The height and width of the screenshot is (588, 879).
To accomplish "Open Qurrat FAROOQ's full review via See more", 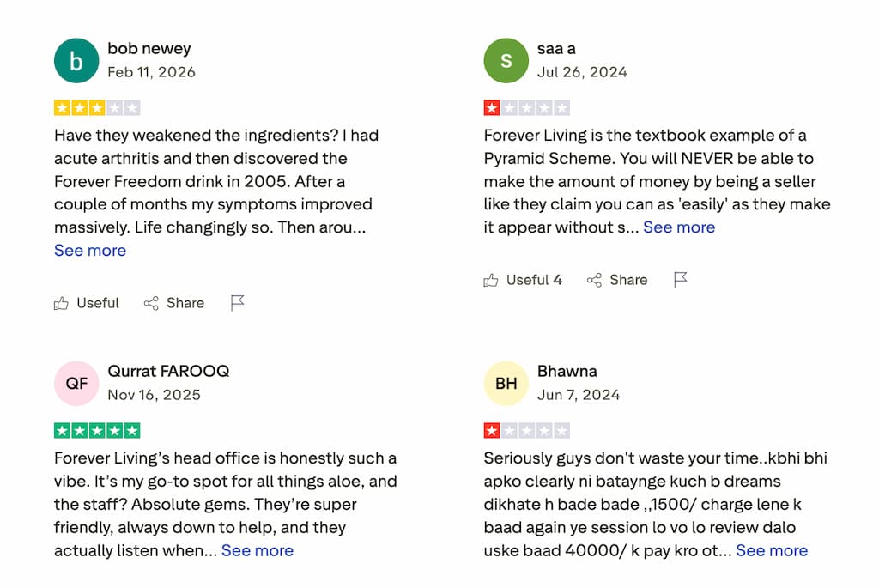I will [x=257, y=550].
